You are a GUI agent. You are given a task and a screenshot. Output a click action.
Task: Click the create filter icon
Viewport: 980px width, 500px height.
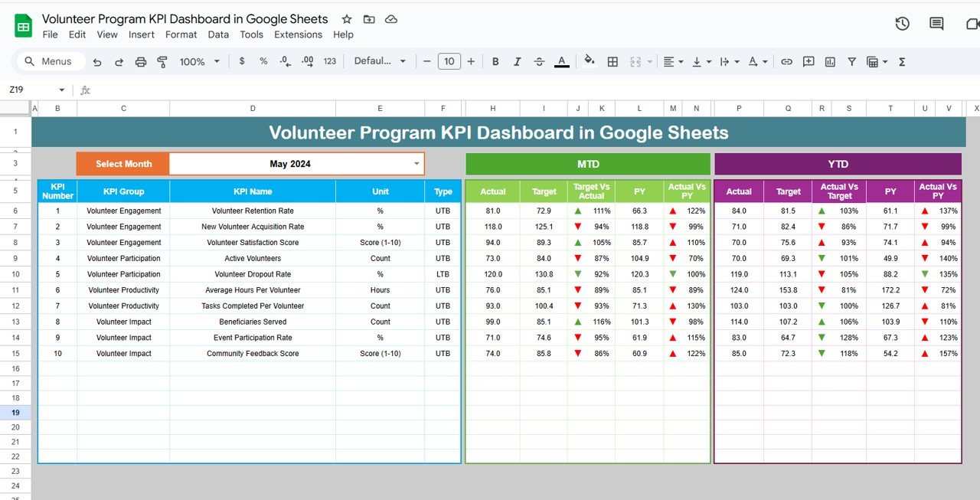851,61
